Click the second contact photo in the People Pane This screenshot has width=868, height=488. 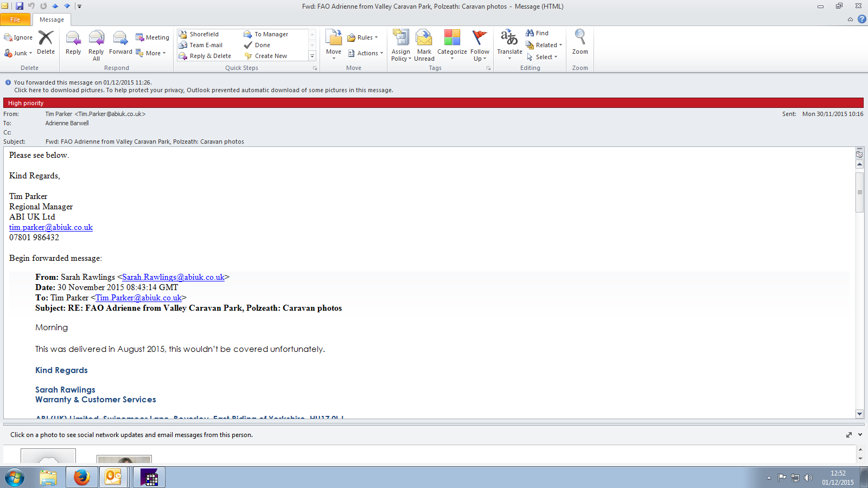124,459
